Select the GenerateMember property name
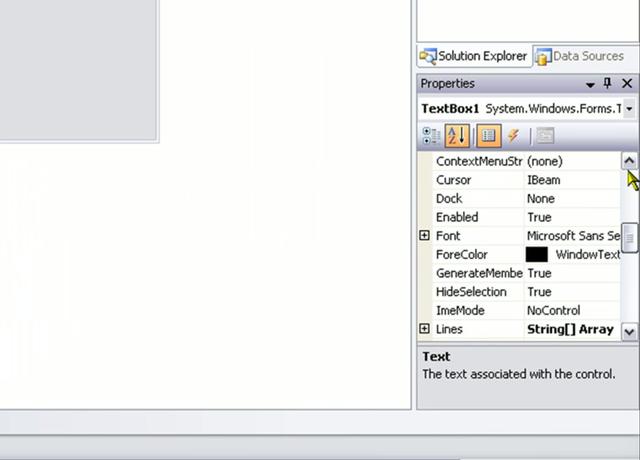This screenshot has width=640, height=460. coord(479,273)
